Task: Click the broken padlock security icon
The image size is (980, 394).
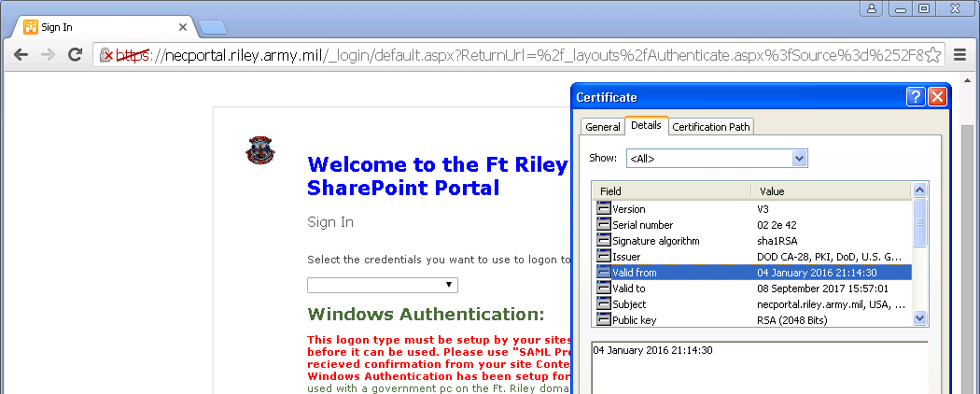Action: pos(106,55)
